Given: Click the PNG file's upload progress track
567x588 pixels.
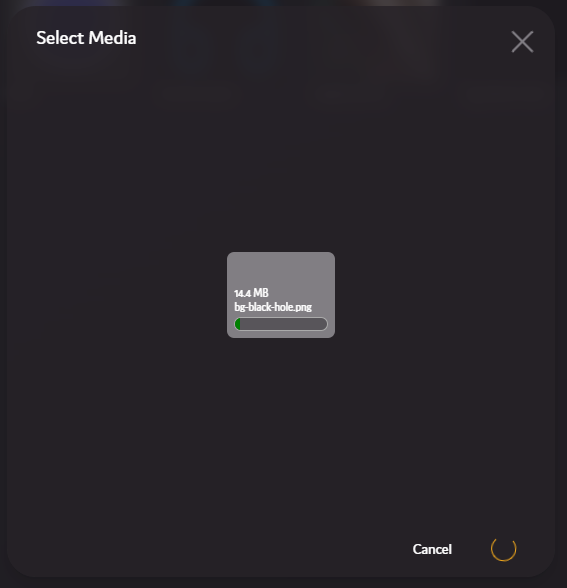Looking at the screenshot, I should (281, 324).
